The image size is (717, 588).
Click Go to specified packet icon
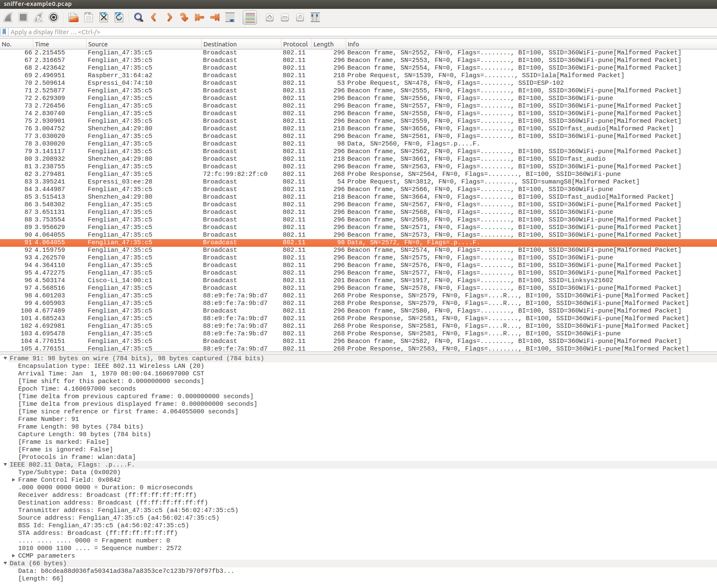click(184, 17)
